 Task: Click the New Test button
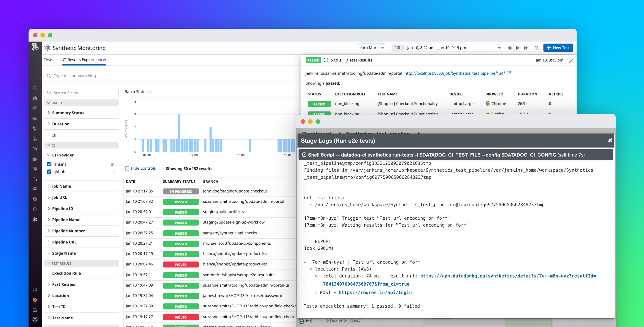click(558, 48)
